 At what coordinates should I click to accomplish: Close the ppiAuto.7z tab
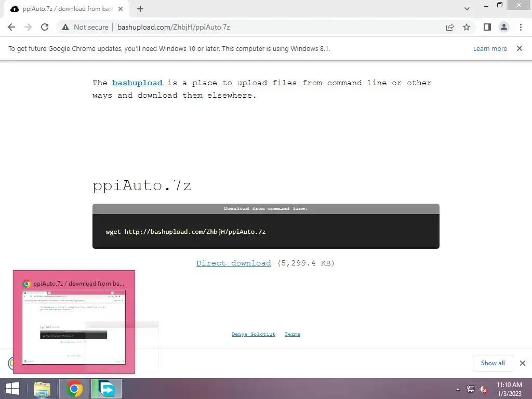[121, 9]
